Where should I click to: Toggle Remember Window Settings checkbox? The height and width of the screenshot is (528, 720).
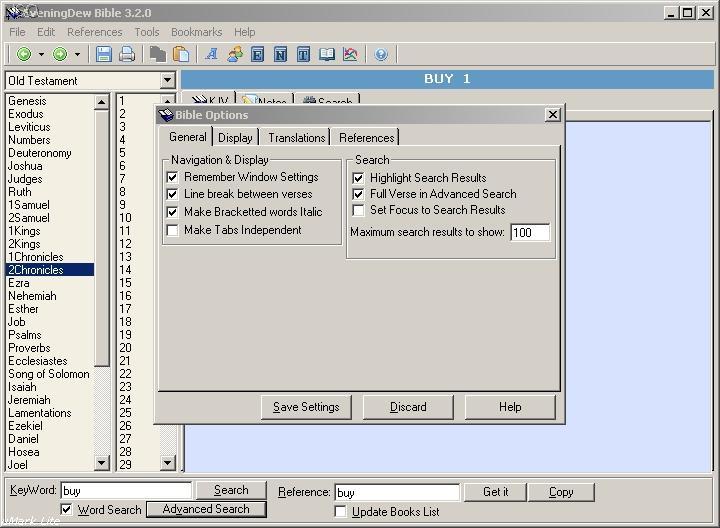tap(172, 177)
